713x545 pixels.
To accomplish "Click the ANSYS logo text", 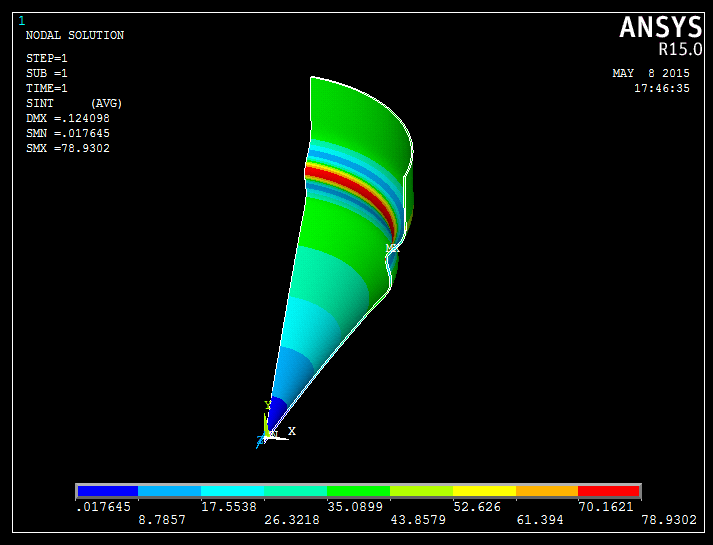I will point(661,27).
